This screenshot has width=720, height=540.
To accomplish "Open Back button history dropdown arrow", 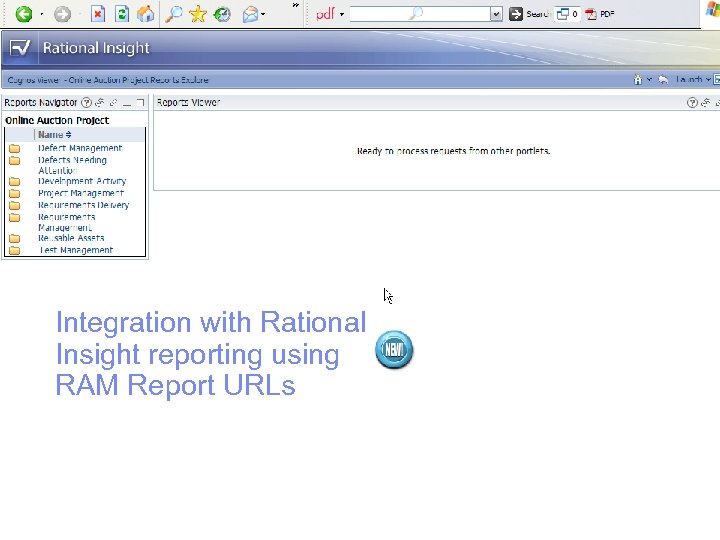I will point(42,14).
